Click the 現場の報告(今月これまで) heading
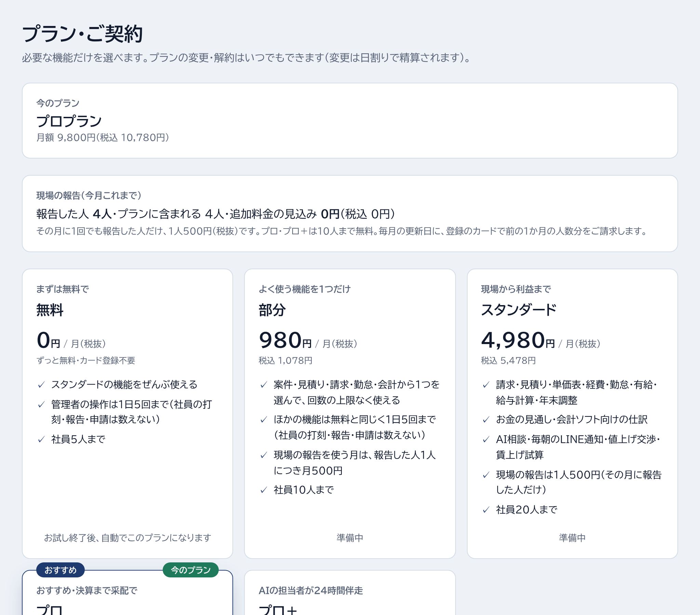This screenshot has width=700, height=615. point(89,195)
